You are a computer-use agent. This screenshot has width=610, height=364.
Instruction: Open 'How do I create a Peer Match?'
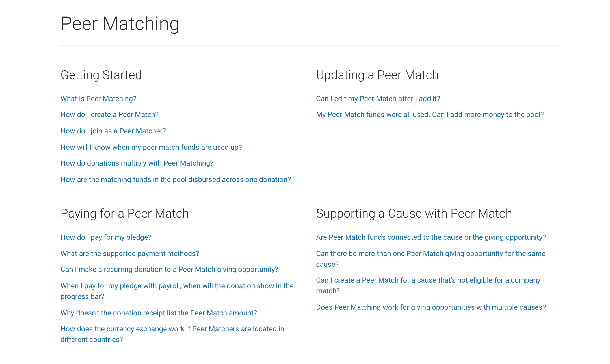pyautogui.click(x=109, y=114)
